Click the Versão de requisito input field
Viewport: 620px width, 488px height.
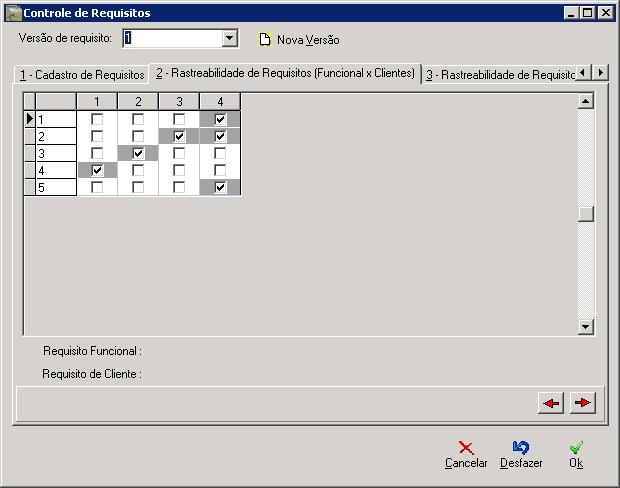(172, 38)
